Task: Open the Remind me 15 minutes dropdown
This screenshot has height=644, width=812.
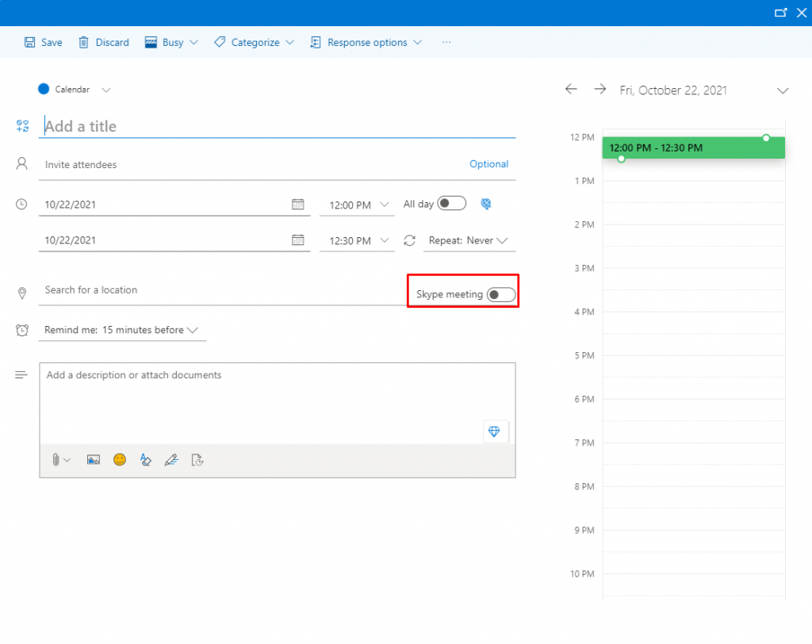Action: (122, 330)
